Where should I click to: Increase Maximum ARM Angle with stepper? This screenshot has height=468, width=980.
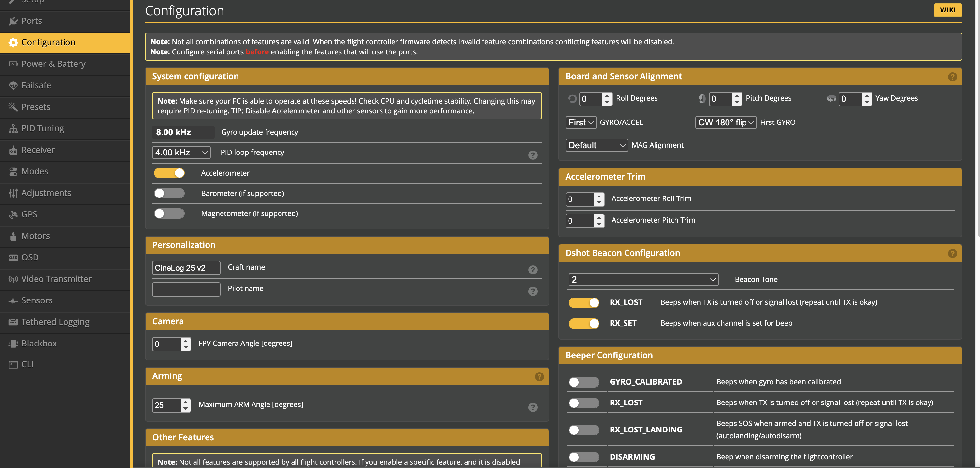(x=186, y=402)
